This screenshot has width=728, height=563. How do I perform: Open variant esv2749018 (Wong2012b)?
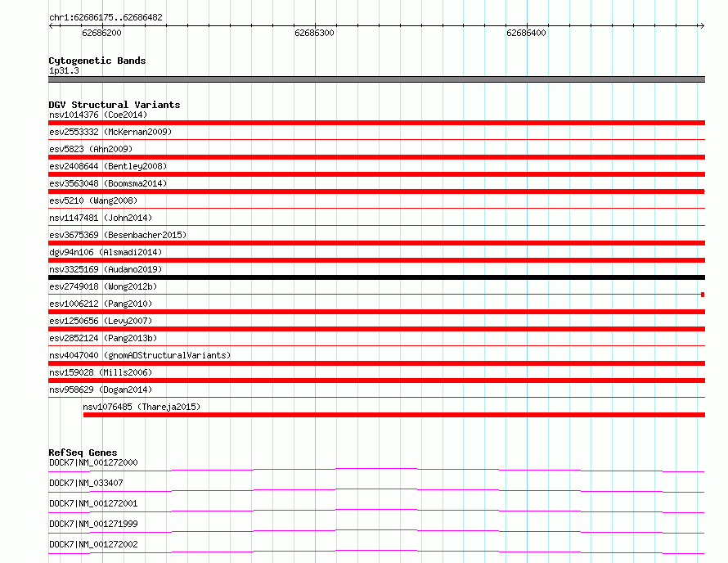coord(103,286)
